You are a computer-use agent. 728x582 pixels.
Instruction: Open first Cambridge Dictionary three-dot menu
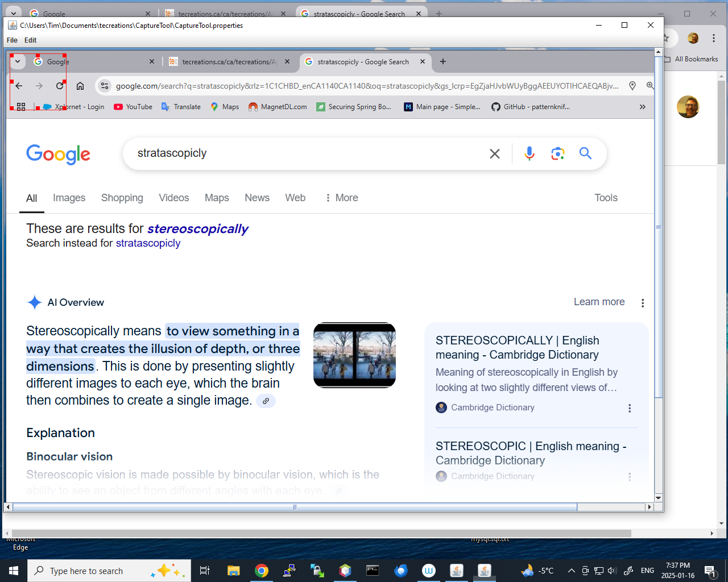[630, 408]
